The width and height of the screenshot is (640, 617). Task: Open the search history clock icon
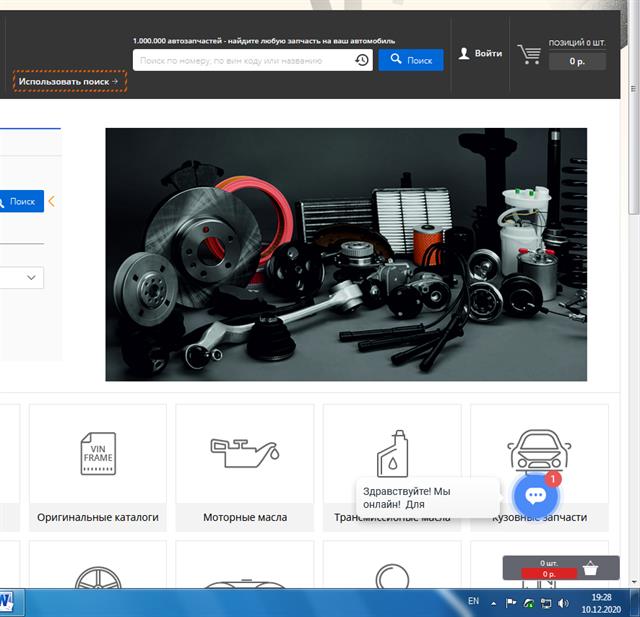click(x=361, y=60)
